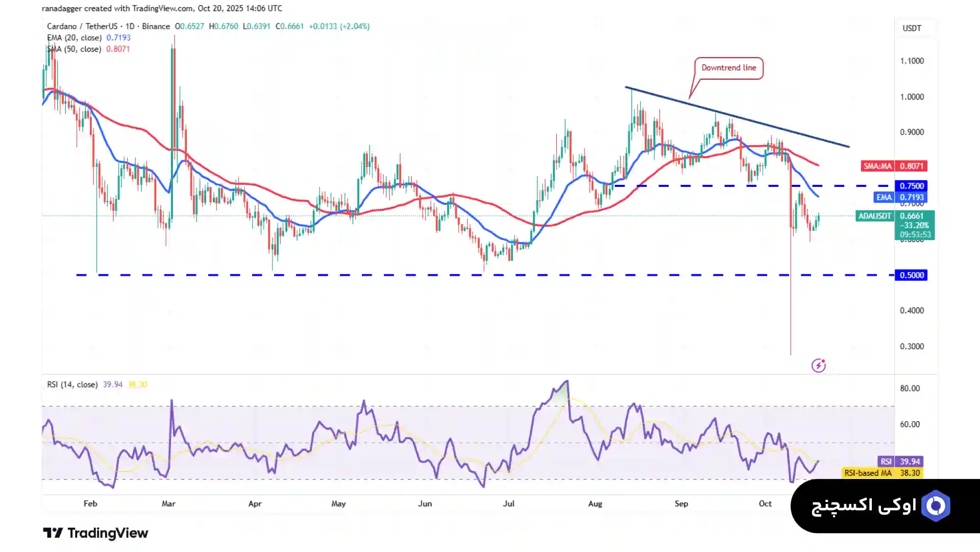This screenshot has height=552, width=980.
Task: Click the Oct label on time axis
Action: (x=765, y=503)
